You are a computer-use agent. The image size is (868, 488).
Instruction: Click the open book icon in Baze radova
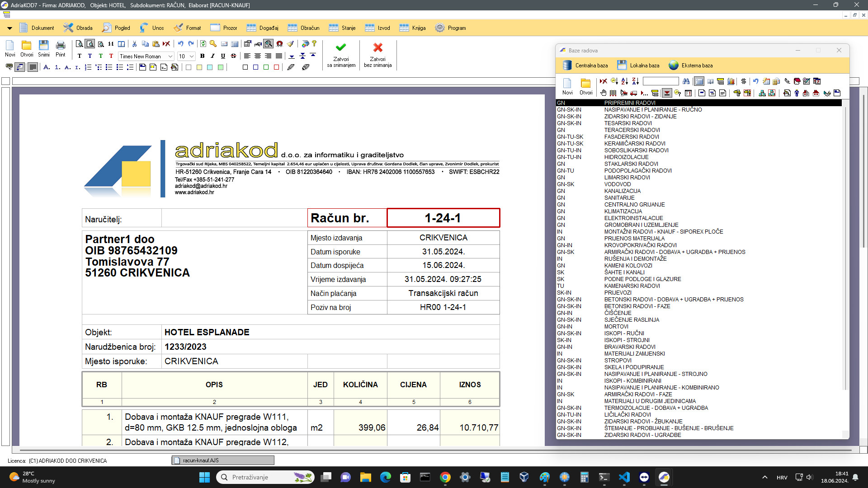(711, 81)
